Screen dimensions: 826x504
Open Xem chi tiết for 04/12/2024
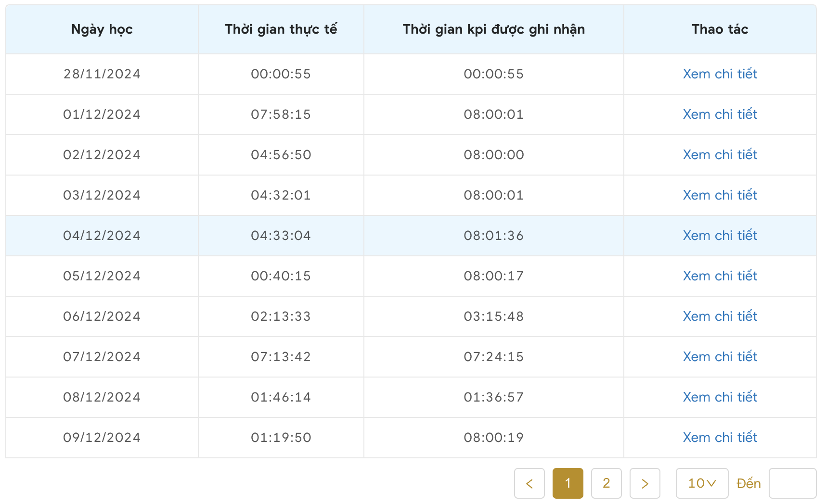pos(720,236)
